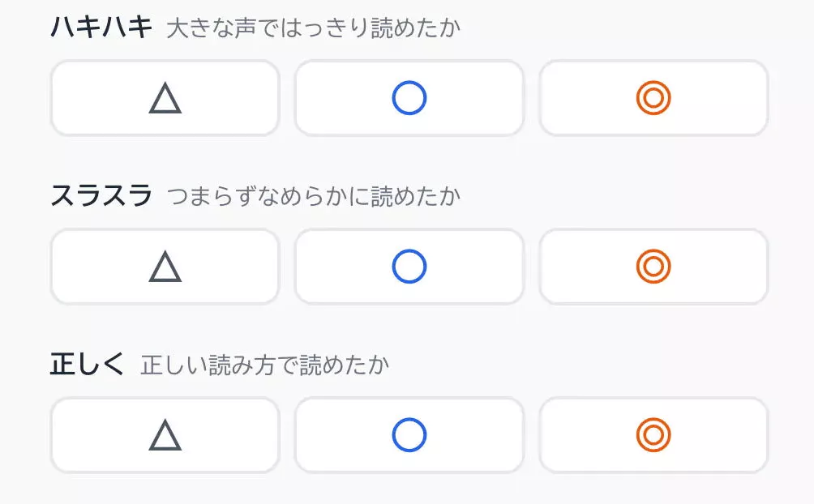Image resolution: width=814 pixels, height=504 pixels.
Task: Select the ○ rating for スラスラ
Action: pos(409,267)
